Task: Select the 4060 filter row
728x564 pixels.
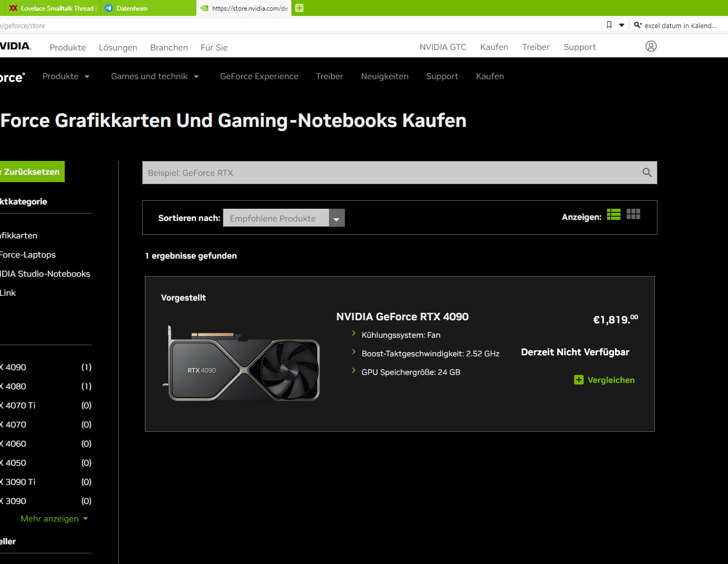Action: pos(46,443)
